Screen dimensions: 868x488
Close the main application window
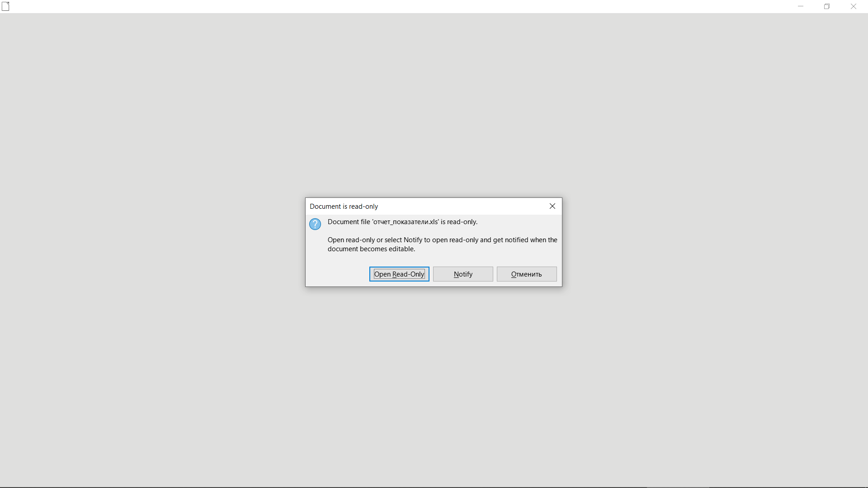click(x=854, y=6)
